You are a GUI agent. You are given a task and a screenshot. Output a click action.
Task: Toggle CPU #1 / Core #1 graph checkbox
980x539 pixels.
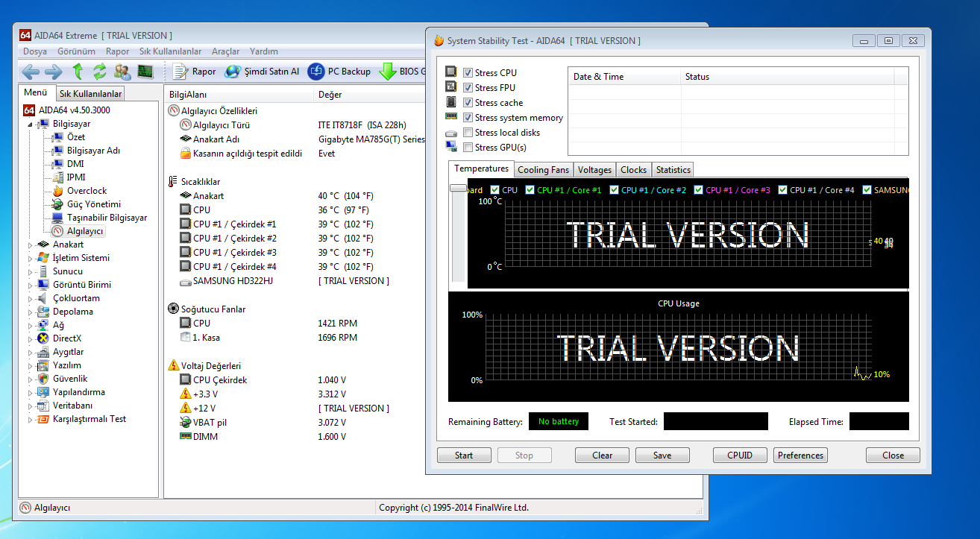point(530,190)
